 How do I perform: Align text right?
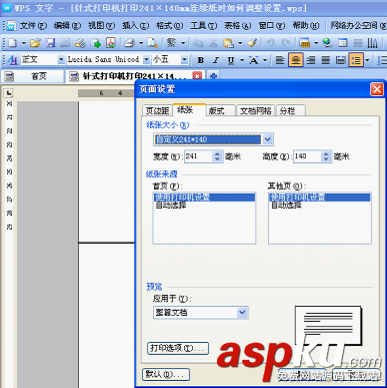coord(311,60)
